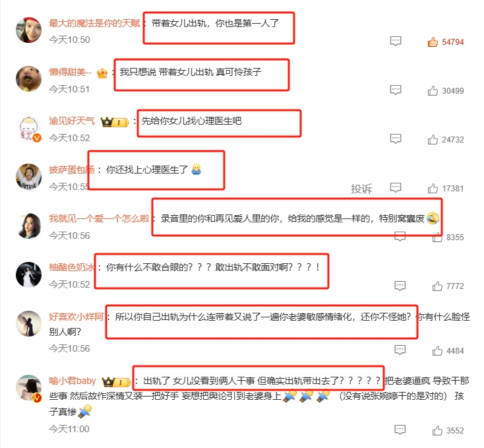The height and width of the screenshot is (448, 484).
Task: Click the avatar of 懒得甜美--
Action: pos(28,79)
